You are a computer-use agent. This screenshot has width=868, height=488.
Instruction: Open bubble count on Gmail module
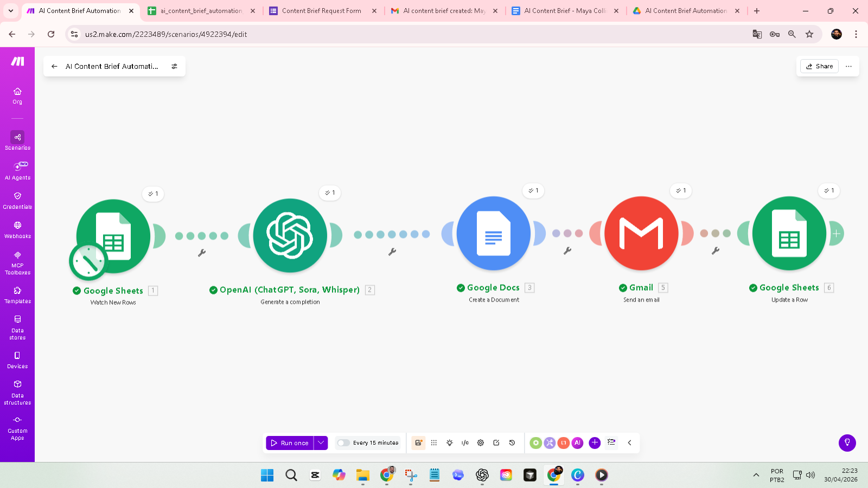pyautogui.click(x=681, y=191)
